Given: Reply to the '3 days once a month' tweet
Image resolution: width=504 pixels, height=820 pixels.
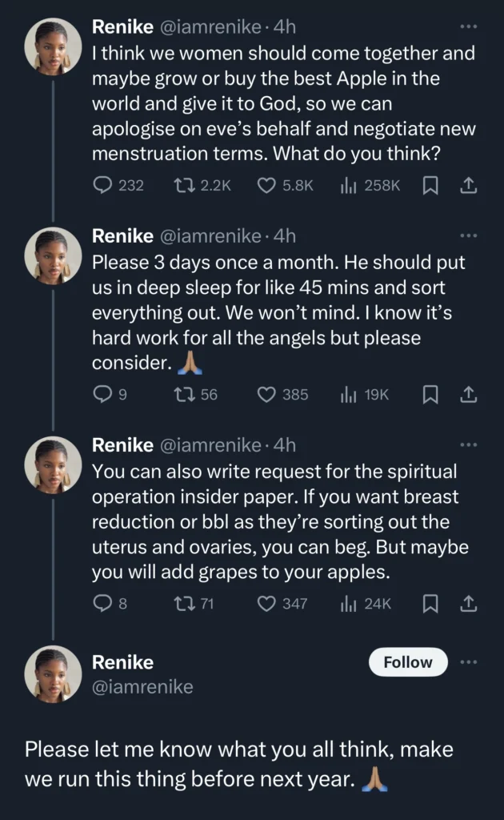Looking at the screenshot, I should pyautogui.click(x=102, y=394).
